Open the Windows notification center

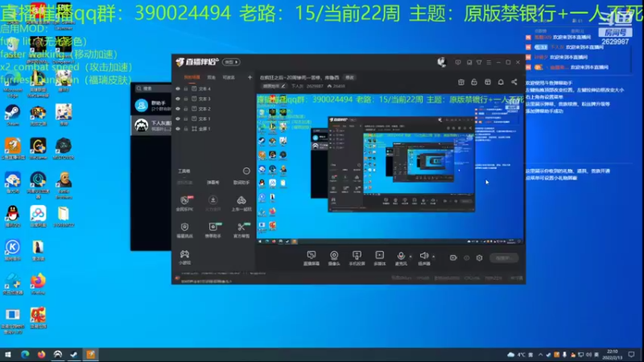coord(632,355)
